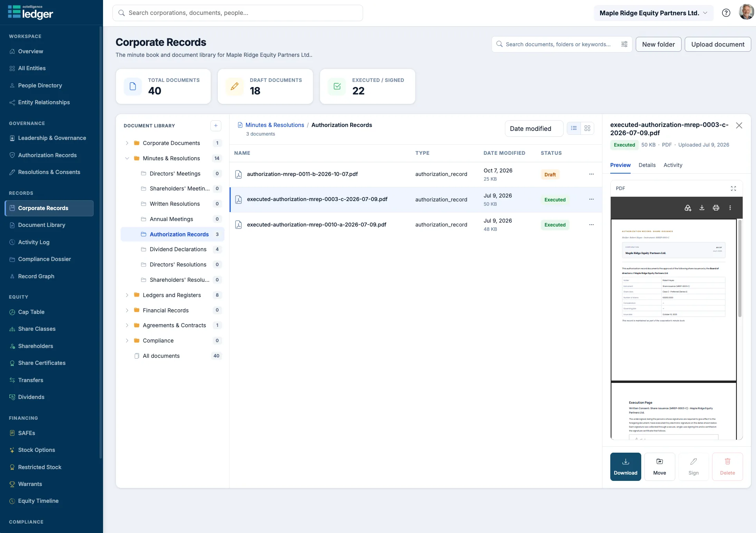Image resolution: width=756 pixels, height=533 pixels.
Task: Open Dividend Declarations subfolder
Action: [x=178, y=249]
